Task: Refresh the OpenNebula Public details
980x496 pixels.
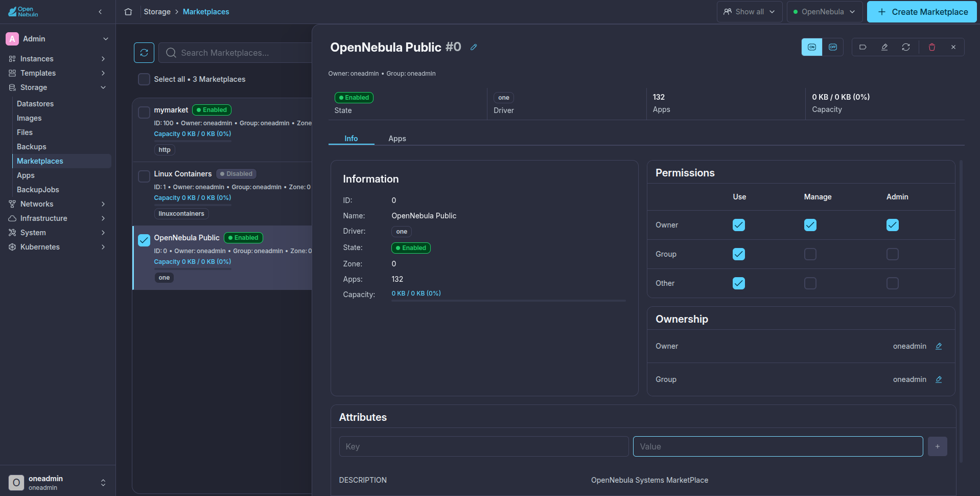Action: pyautogui.click(x=906, y=47)
